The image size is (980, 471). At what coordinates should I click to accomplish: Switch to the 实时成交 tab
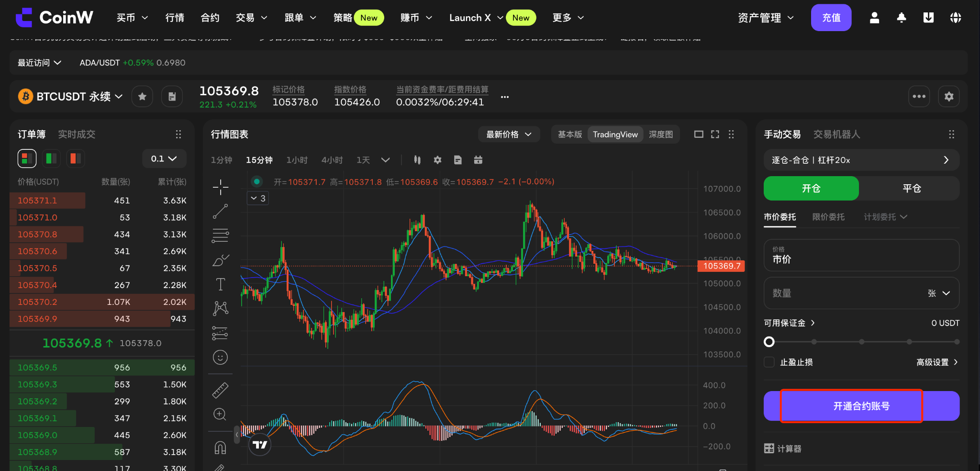[77, 135]
